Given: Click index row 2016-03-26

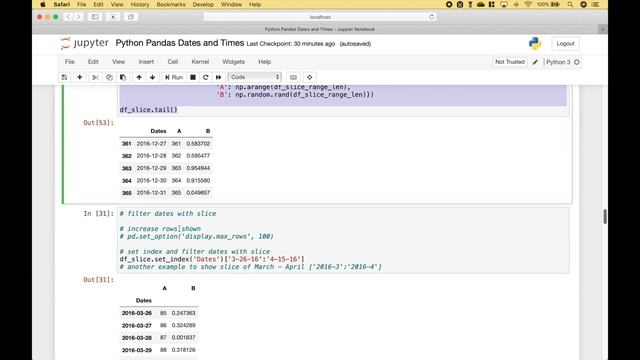Looking at the screenshot, I should [x=137, y=313].
